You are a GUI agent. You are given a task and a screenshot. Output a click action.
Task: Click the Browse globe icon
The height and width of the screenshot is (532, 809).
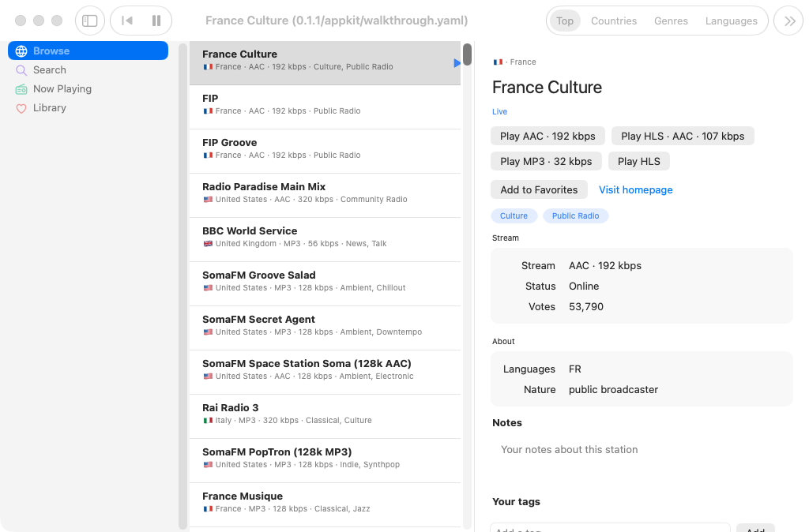(x=21, y=51)
